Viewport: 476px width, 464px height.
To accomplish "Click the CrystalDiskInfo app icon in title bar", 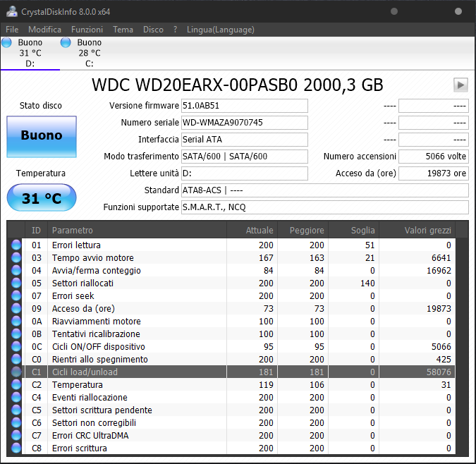I will pyautogui.click(x=12, y=11).
